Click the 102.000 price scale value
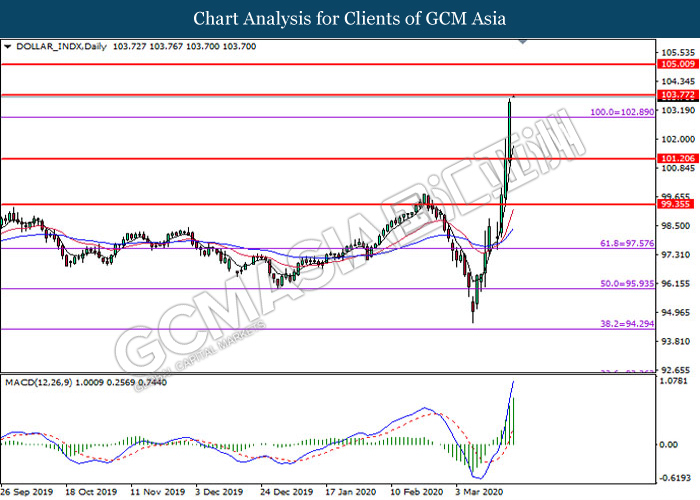700x500 pixels. (x=678, y=139)
